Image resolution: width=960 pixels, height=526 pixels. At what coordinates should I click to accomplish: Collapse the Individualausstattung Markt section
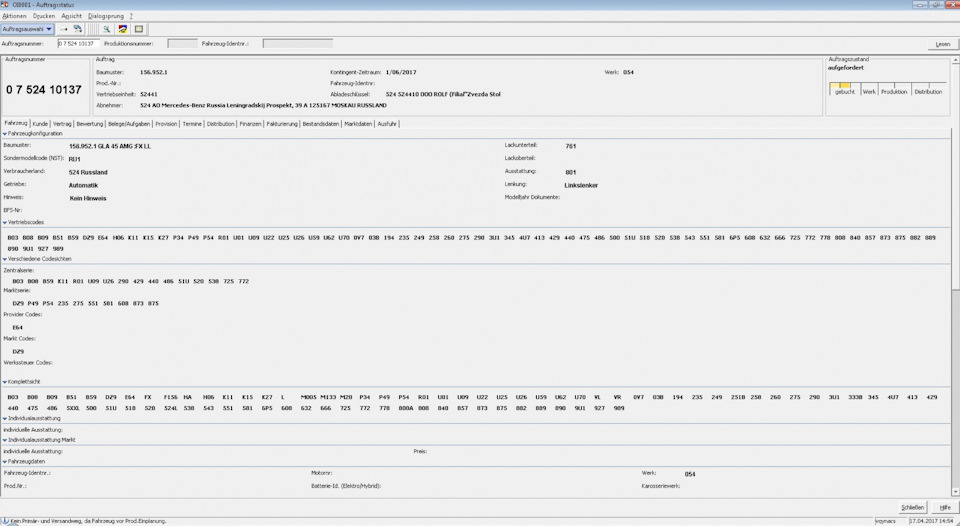tap(5, 440)
